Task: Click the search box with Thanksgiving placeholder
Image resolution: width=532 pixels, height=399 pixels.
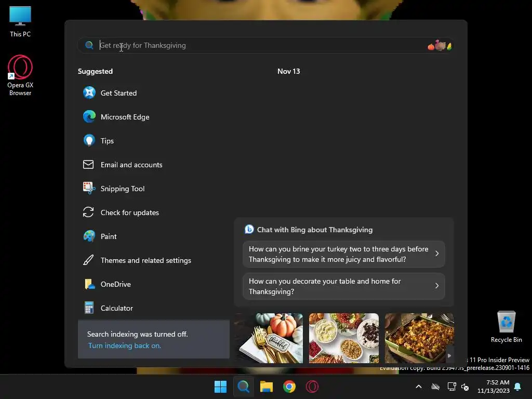Action: (x=265, y=45)
